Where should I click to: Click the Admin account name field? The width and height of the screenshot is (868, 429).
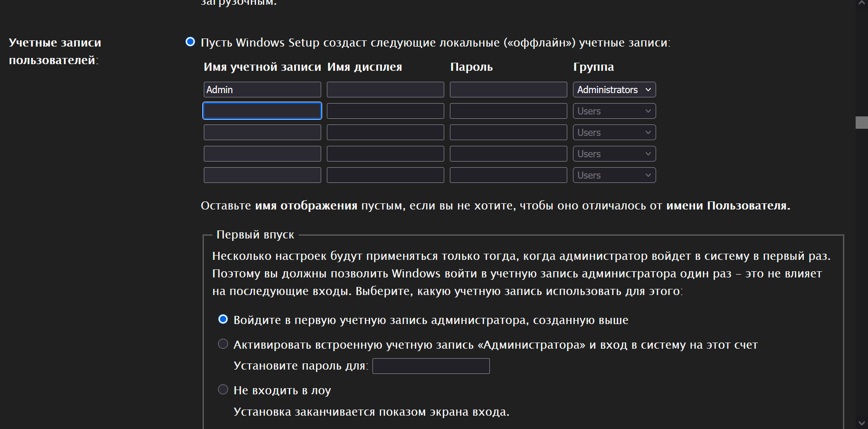point(262,90)
